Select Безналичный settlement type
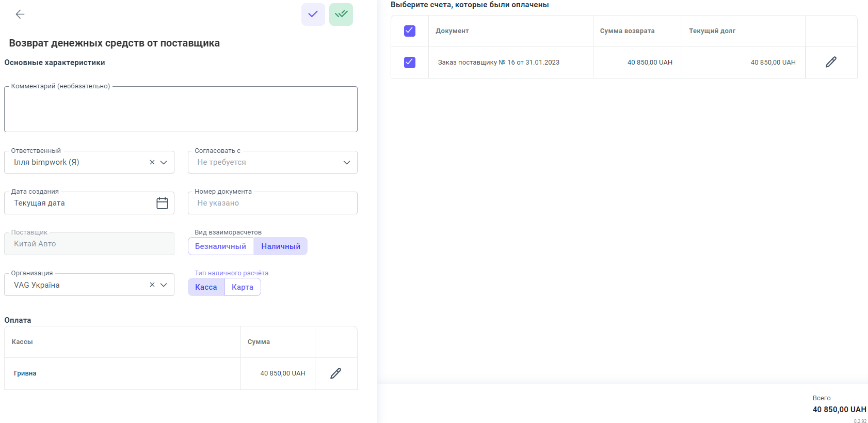This screenshot has height=423, width=868. 220,246
